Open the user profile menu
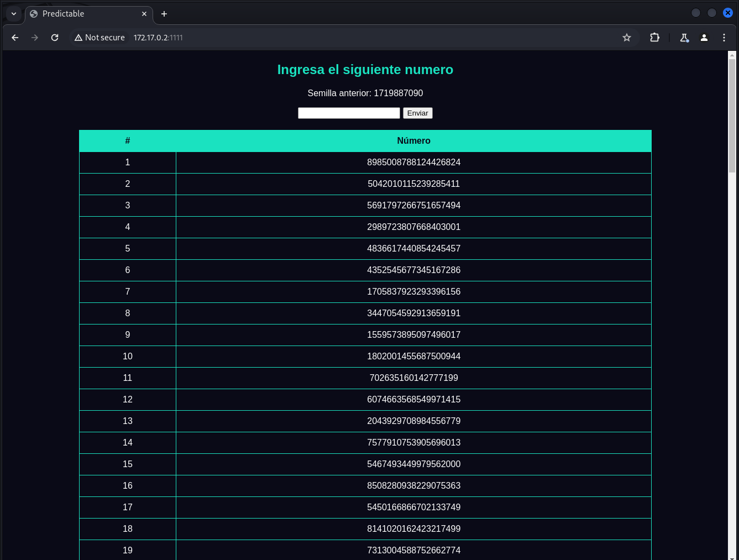739x560 pixels. [x=704, y=38]
